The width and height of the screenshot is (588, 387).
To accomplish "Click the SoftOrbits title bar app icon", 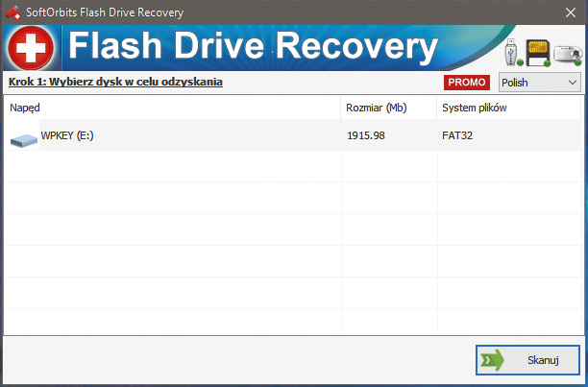I will coord(12,12).
